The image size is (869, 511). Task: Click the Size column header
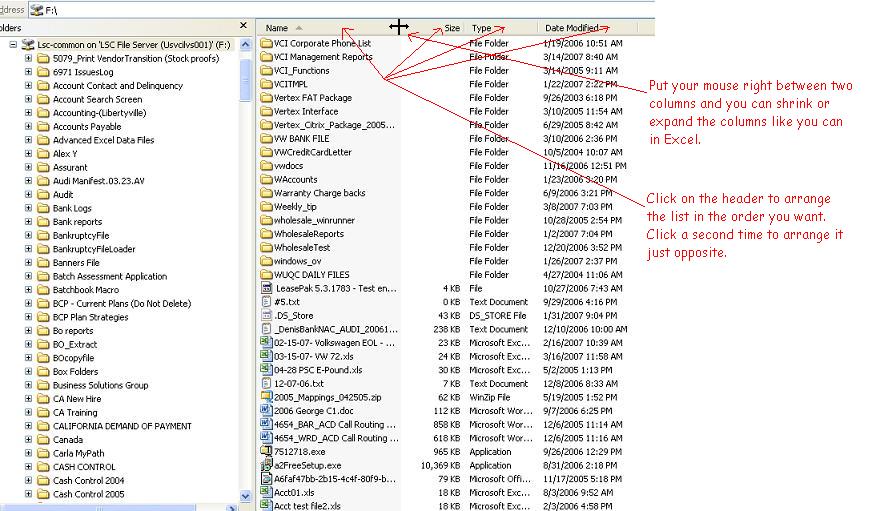click(x=452, y=28)
